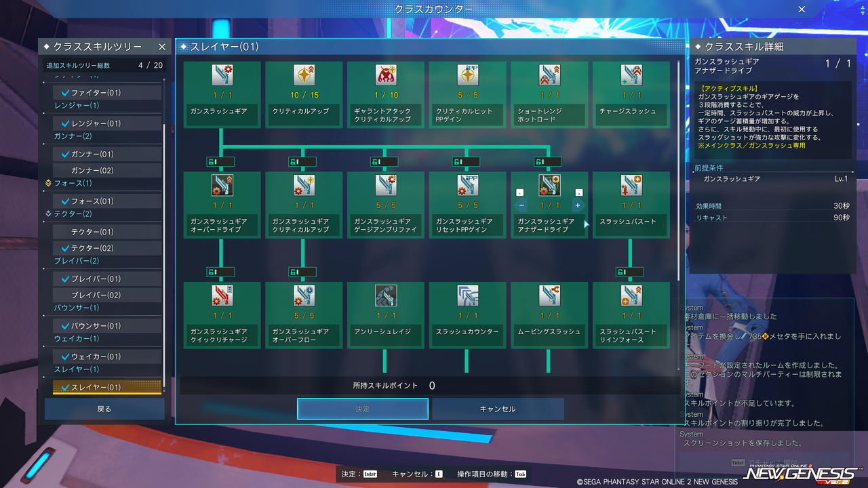The height and width of the screenshot is (488, 868).
Task: Choose the ウェイカー(01) skill tree
Action: 107,357
